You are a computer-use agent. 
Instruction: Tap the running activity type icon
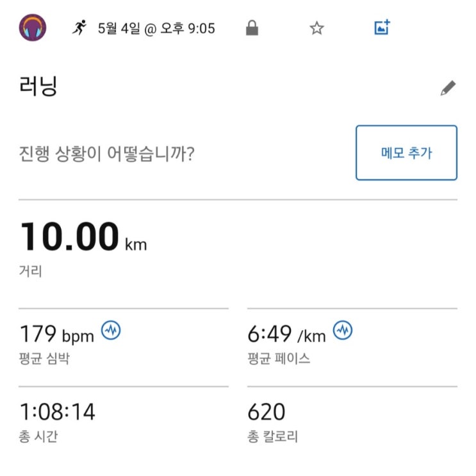[x=79, y=28]
